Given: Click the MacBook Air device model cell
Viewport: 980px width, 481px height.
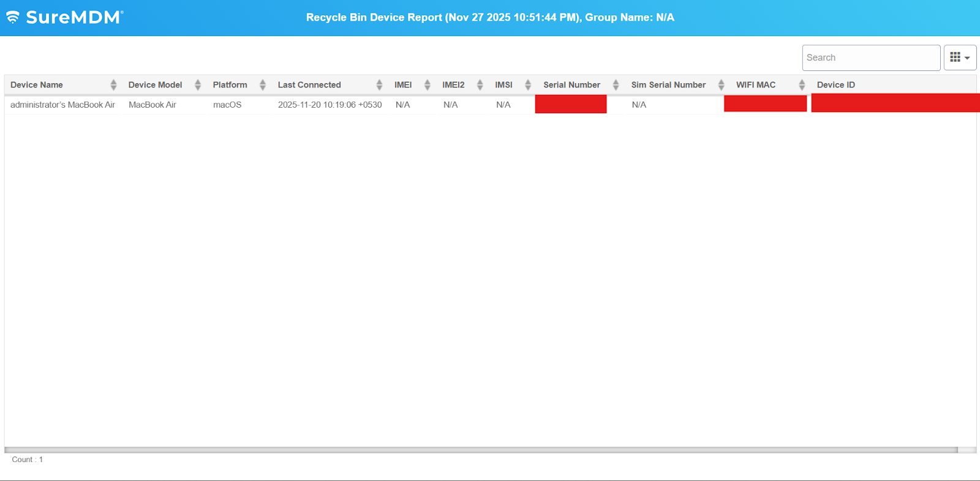Looking at the screenshot, I should coord(153,105).
